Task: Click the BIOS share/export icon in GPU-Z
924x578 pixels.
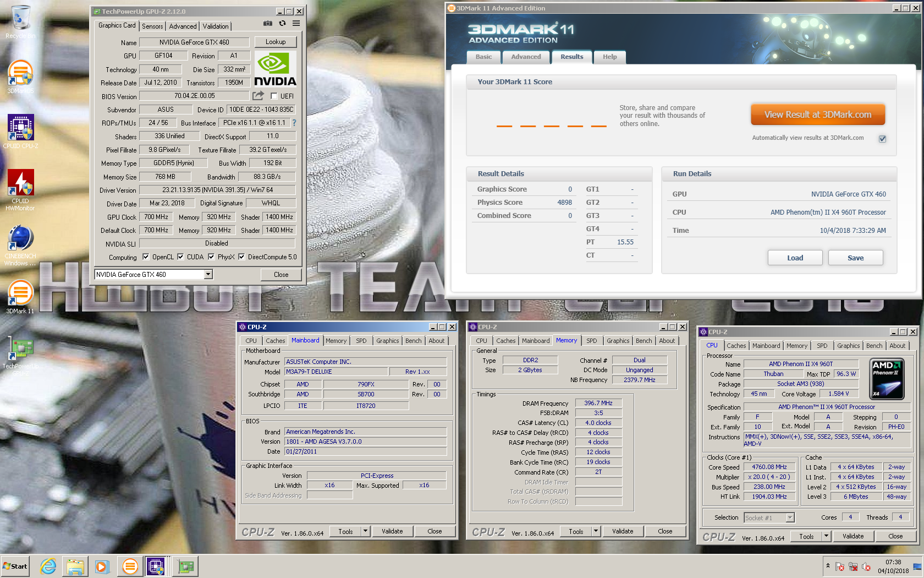Action: (x=258, y=96)
